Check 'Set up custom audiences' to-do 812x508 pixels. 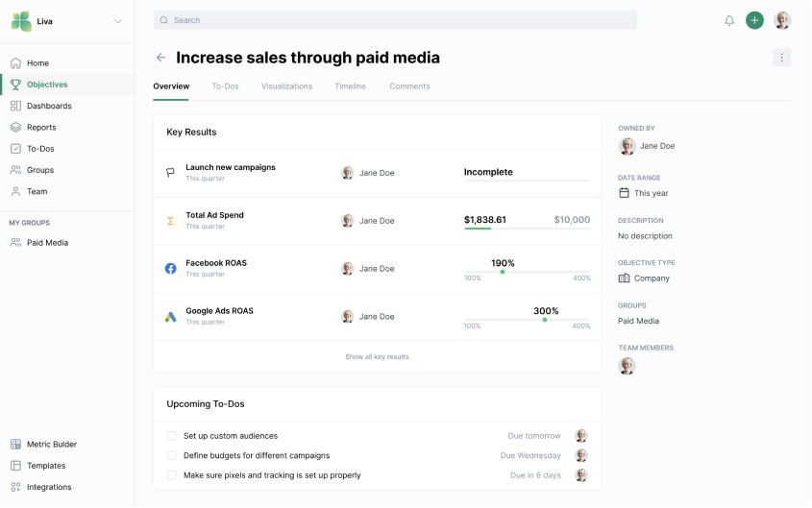(x=172, y=436)
